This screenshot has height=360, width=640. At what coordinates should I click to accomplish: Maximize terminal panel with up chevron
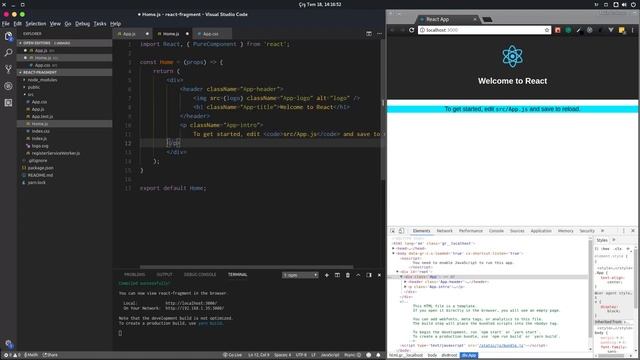pyautogui.click(x=358, y=275)
